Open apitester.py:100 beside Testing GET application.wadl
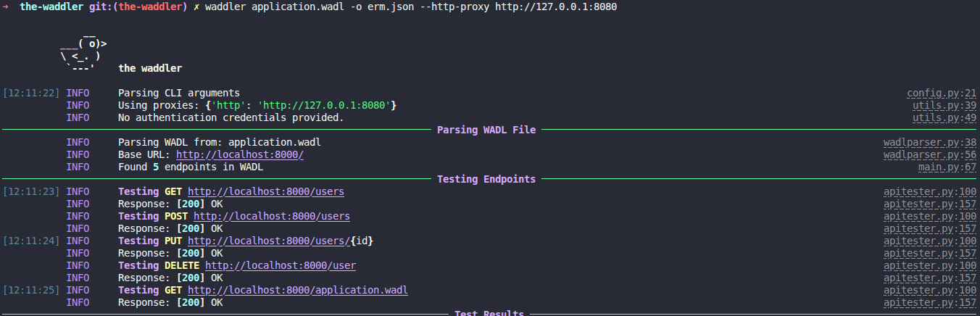Screen dimensions: 980x316 click(x=930, y=291)
